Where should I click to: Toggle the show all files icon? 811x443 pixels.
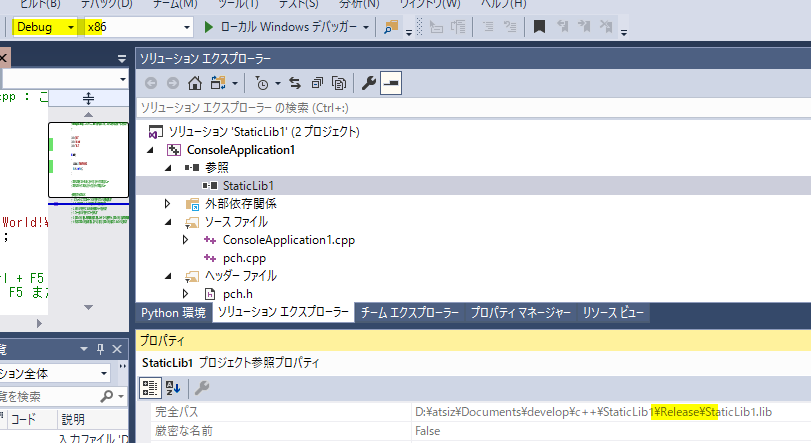(x=339, y=83)
